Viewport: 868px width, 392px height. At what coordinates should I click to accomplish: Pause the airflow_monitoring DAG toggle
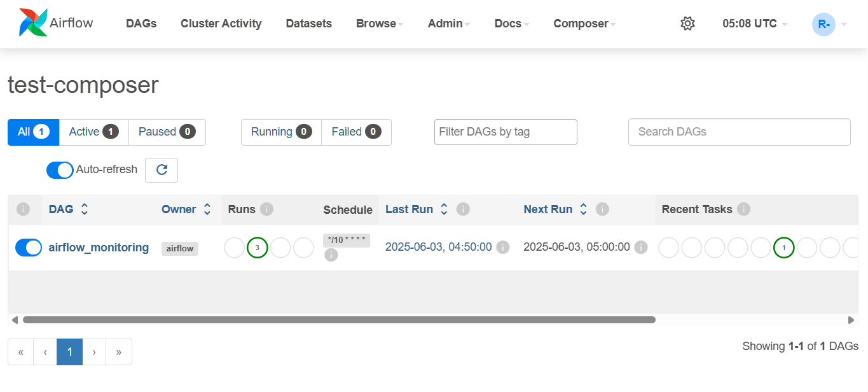click(x=29, y=248)
